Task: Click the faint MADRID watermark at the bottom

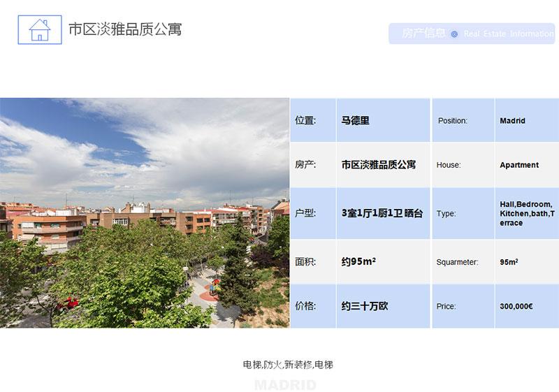Action: coord(285,385)
